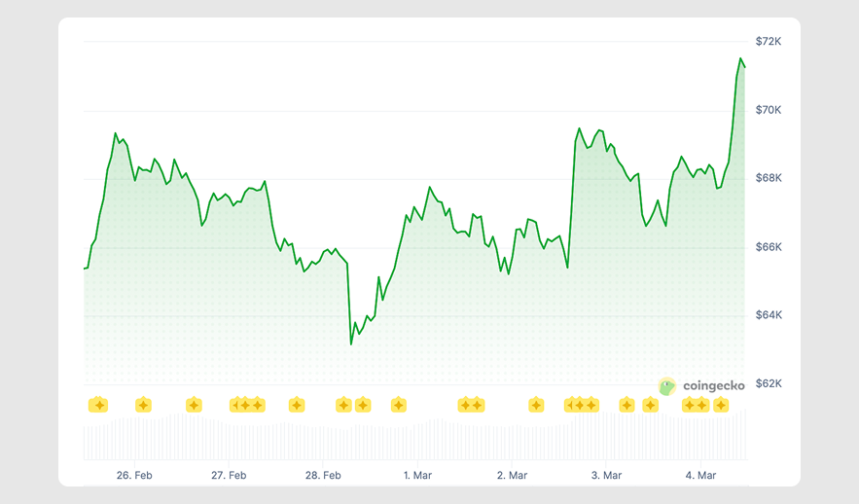
Task: Click the $72K price axis label
Action: pyautogui.click(x=769, y=42)
